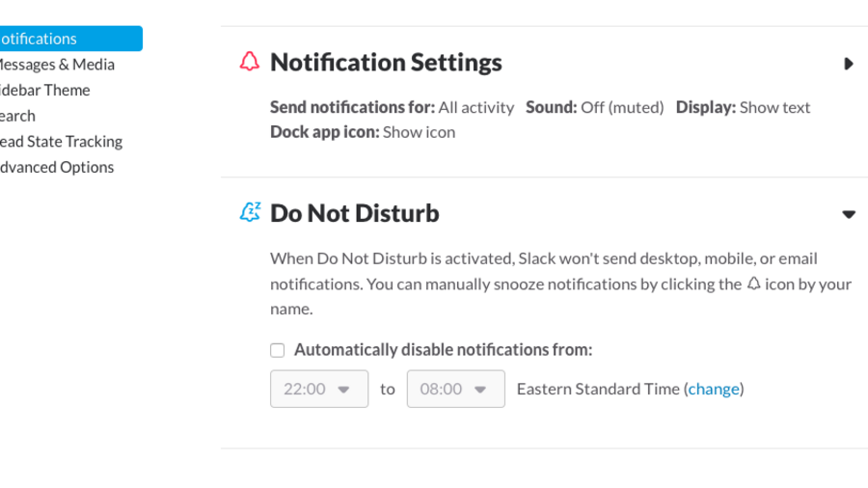Image resolution: width=868 pixels, height=488 pixels.
Task: Click the blue snooze bell icon beside Do Not Disturb
Action: pyautogui.click(x=250, y=213)
